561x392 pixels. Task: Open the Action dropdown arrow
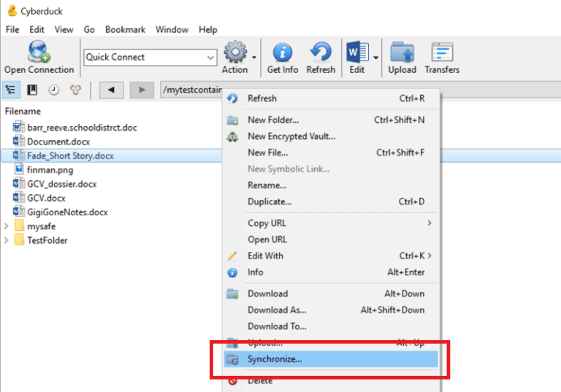pos(254,57)
